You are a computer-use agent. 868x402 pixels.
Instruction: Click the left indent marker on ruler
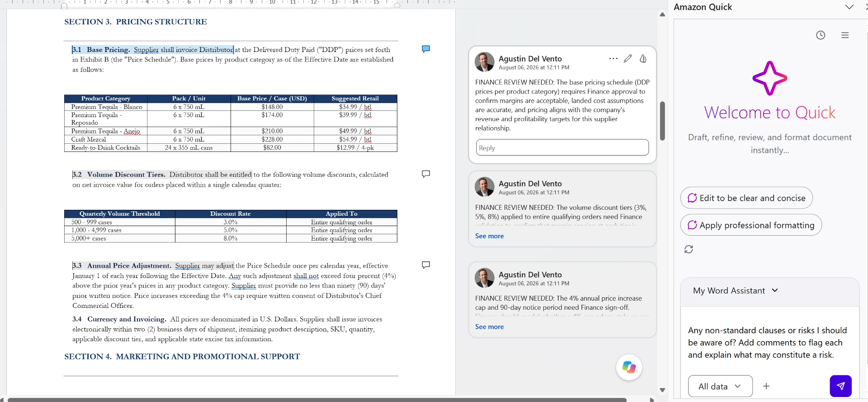tap(64, 5)
